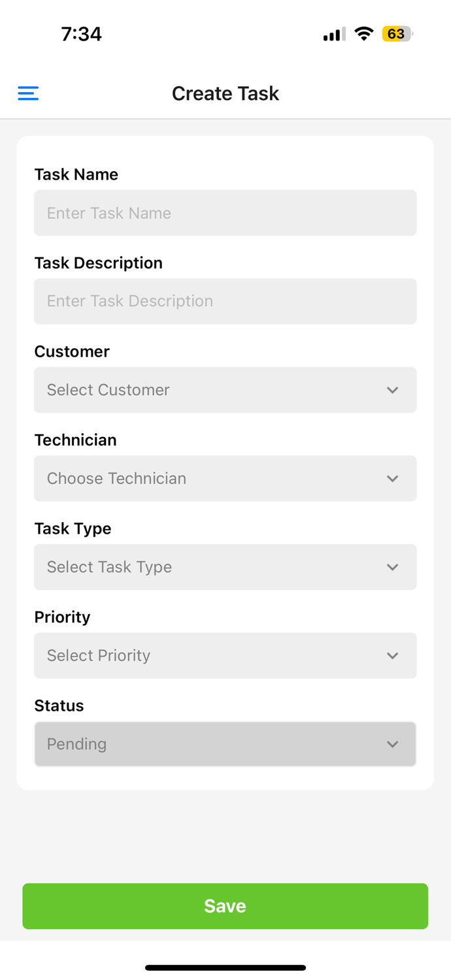Tap the cellular signal bars icon

click(x=334, y=35)
